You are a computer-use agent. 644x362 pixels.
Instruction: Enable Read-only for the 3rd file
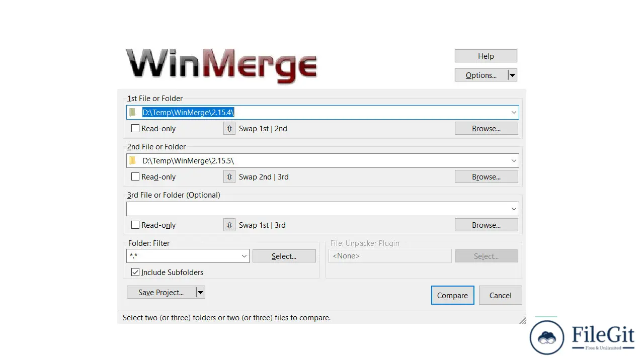135,225
